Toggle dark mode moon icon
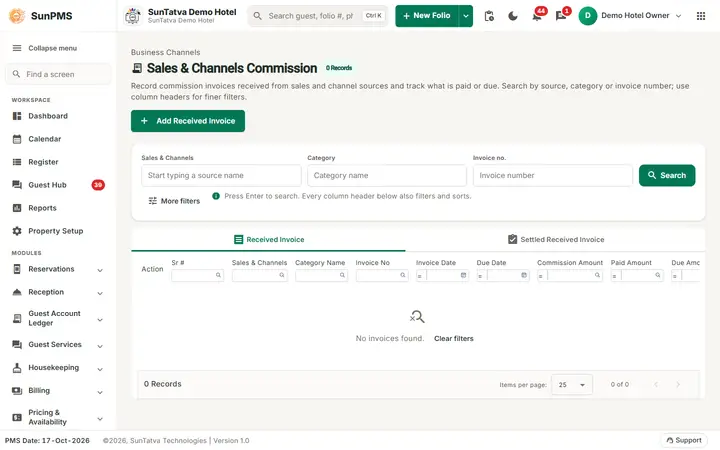The width and height of the screenshot is (720, 450). click(513, 16)
